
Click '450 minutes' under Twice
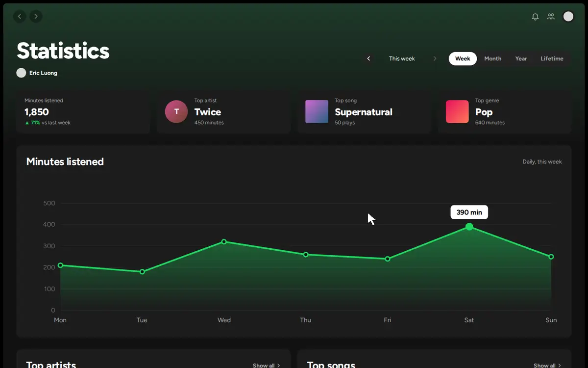(209, 123)
